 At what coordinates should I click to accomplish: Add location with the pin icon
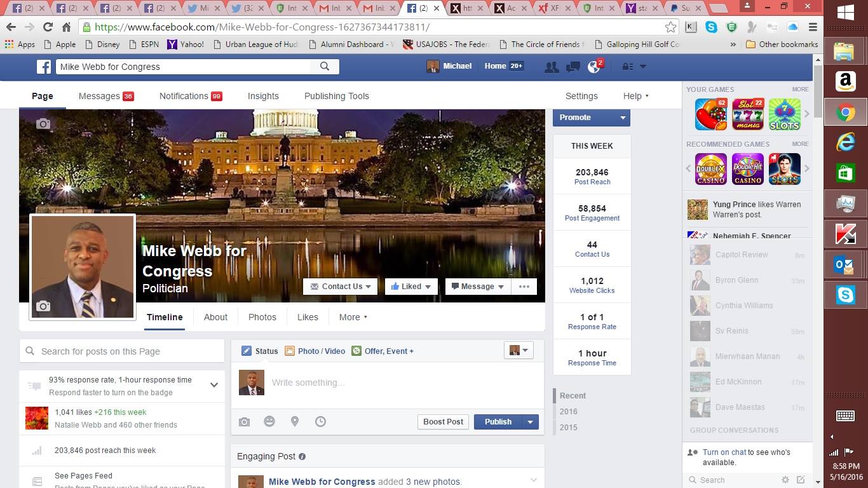point(295,421)
